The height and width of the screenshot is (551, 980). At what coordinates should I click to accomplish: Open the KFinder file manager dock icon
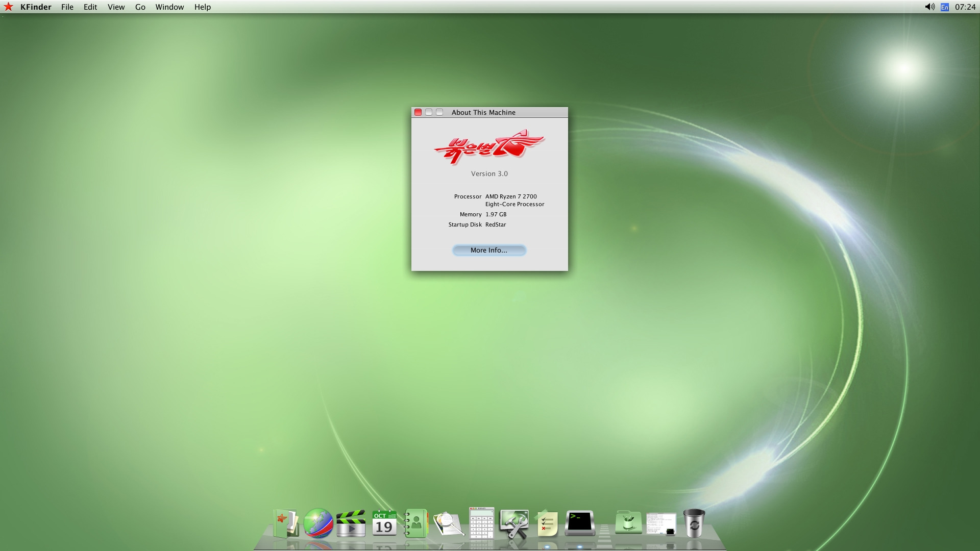pos(286,523)
